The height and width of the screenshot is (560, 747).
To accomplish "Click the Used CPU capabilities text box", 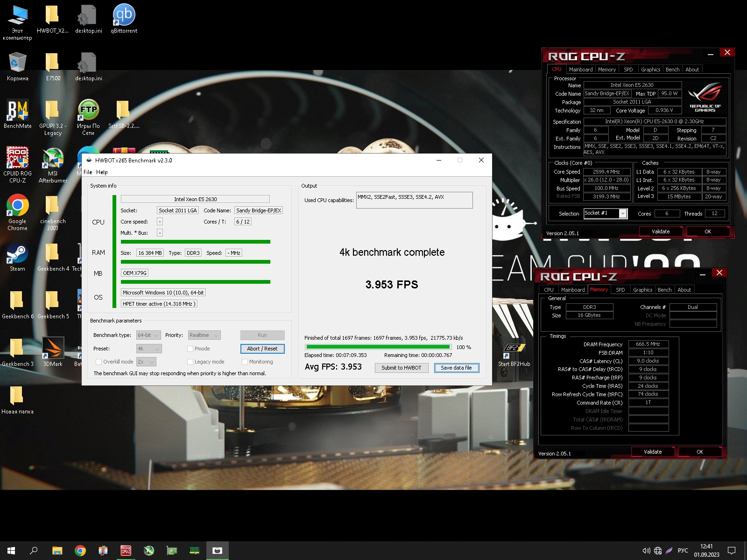I will 414,200.
